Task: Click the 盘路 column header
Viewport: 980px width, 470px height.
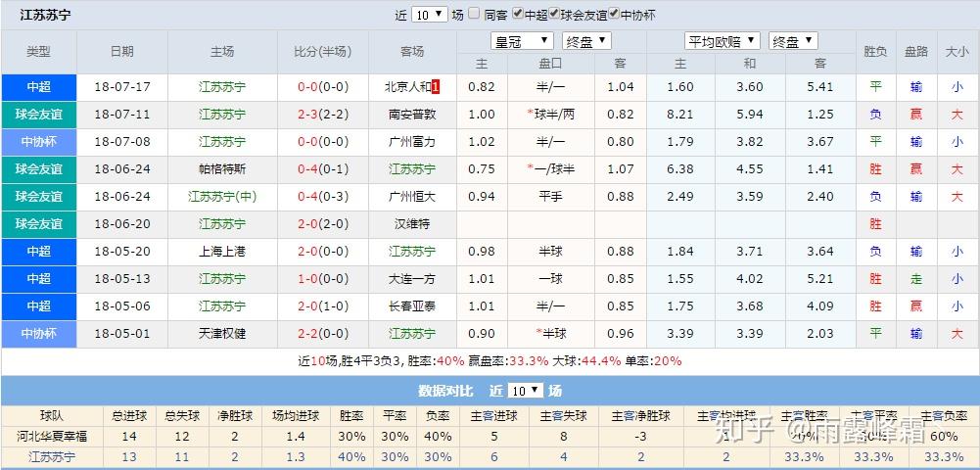Action: pos(916,52)
